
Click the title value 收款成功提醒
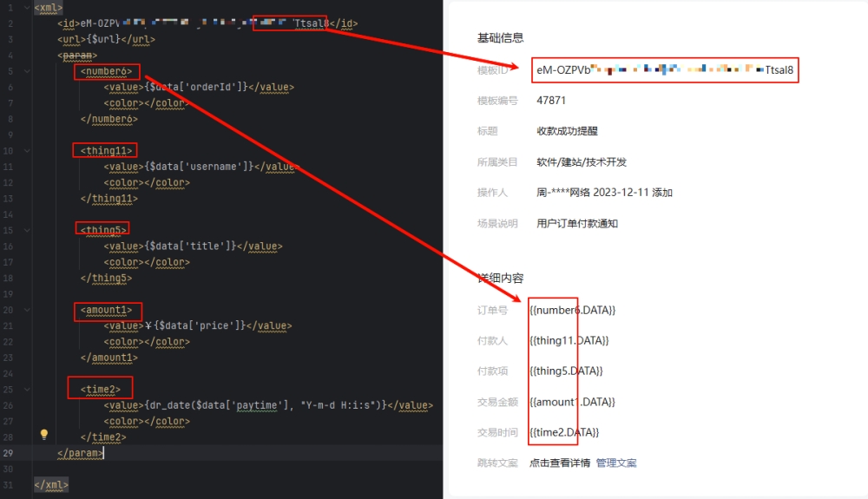567,131
